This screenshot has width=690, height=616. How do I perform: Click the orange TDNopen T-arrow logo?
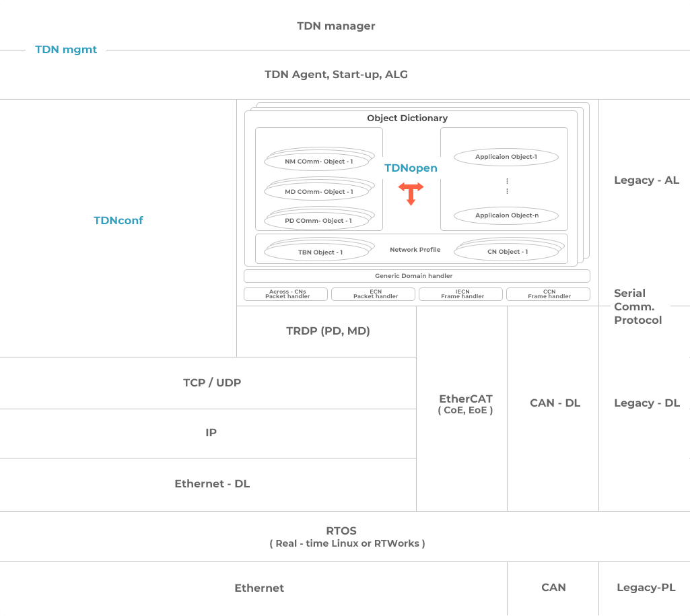point(411,194)
